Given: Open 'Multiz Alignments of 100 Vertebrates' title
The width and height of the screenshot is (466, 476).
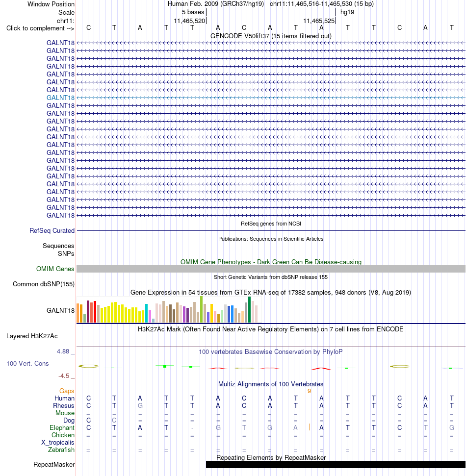Looking at the screenshot, I should 271,384.
